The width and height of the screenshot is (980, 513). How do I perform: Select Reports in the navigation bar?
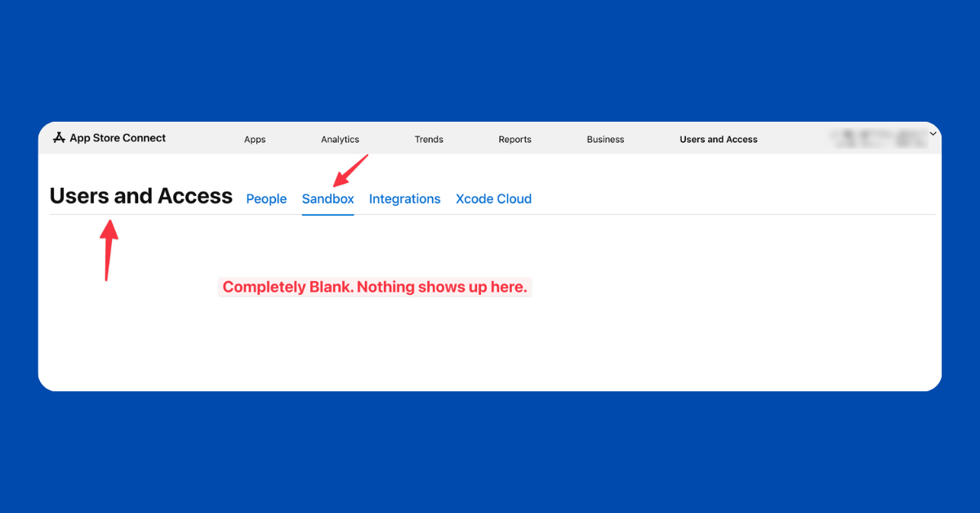pos(514,140)
